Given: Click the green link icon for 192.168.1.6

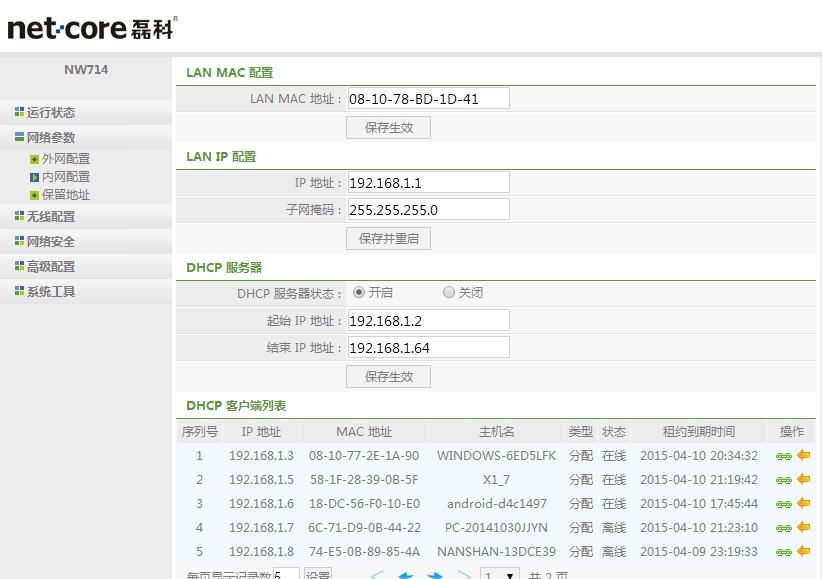Looking at the screenshot, I should click(784, 504).
